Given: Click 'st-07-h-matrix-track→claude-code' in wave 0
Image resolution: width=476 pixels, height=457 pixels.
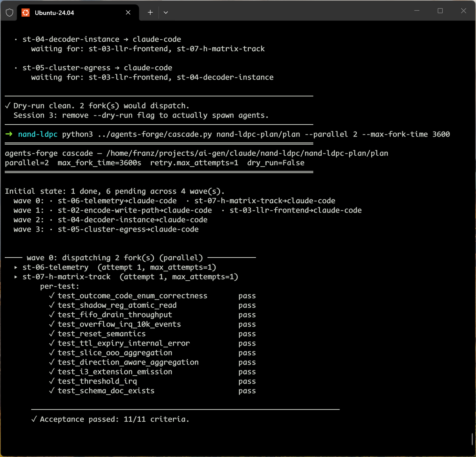Looking at the screenshot, I should tap(265, 201).
